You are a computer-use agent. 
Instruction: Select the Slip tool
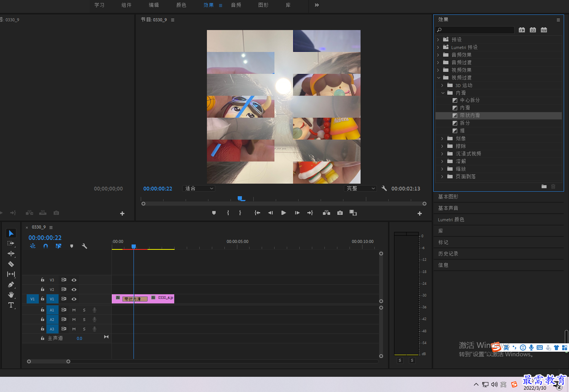click(x=11, y=274)
